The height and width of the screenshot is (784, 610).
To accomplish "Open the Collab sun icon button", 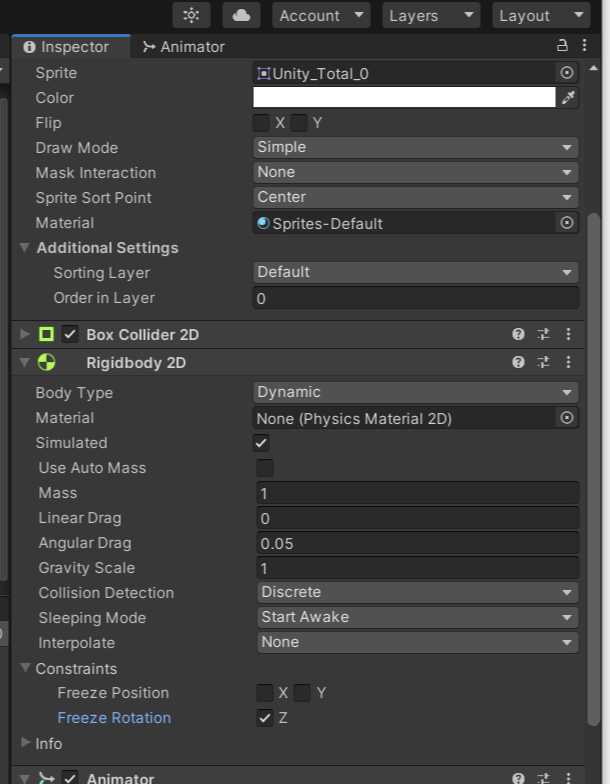I will click(191, 16).
